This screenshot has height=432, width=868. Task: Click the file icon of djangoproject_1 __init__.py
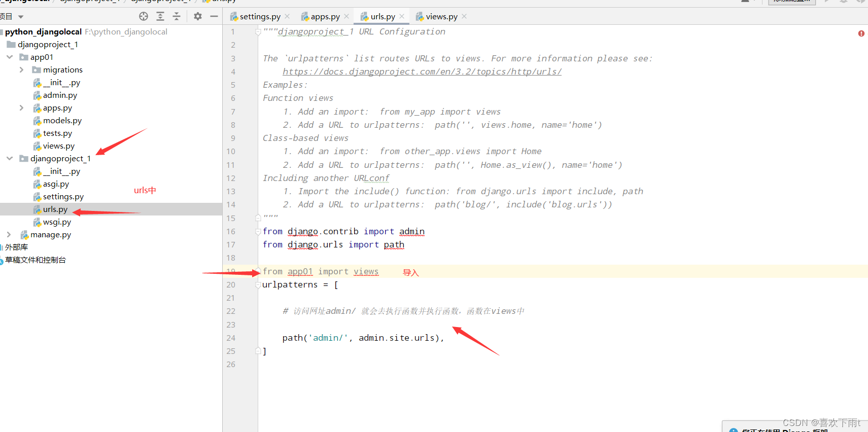[x=37, y=171]
